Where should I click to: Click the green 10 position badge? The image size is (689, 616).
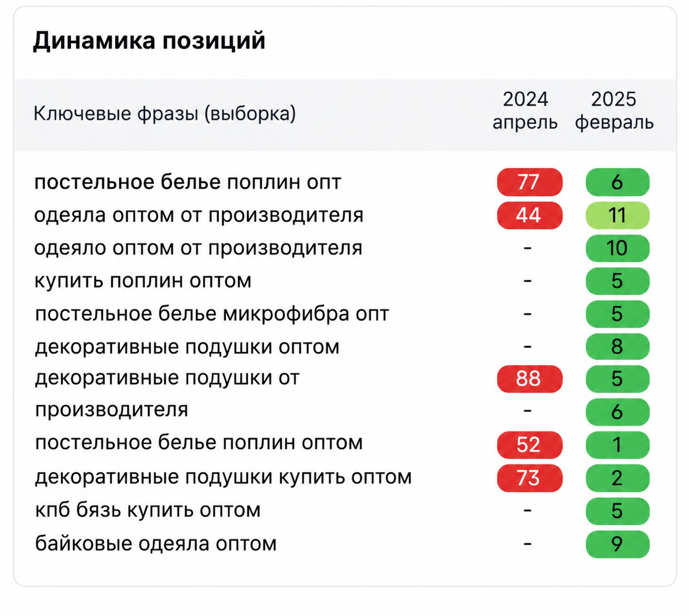click(x=617, y=248)
